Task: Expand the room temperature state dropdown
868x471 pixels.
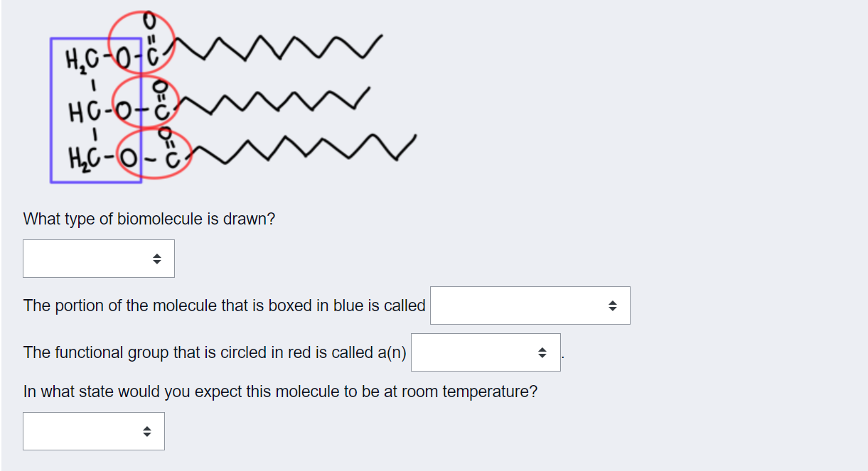Action: pyautogui.click(x=94, y=431)
